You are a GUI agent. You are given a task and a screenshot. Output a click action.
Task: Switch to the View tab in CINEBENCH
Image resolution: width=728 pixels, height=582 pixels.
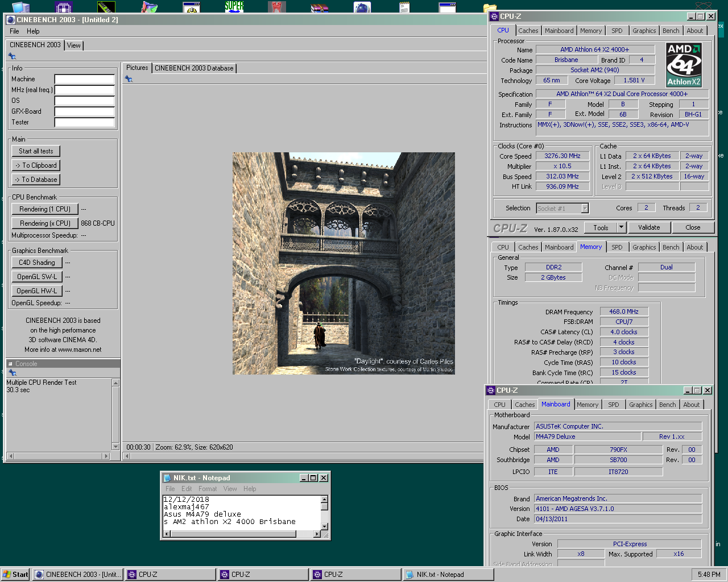[74, 45]
